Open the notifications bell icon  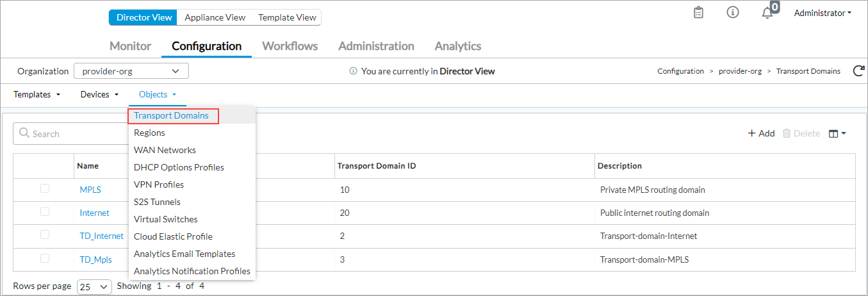767,13
